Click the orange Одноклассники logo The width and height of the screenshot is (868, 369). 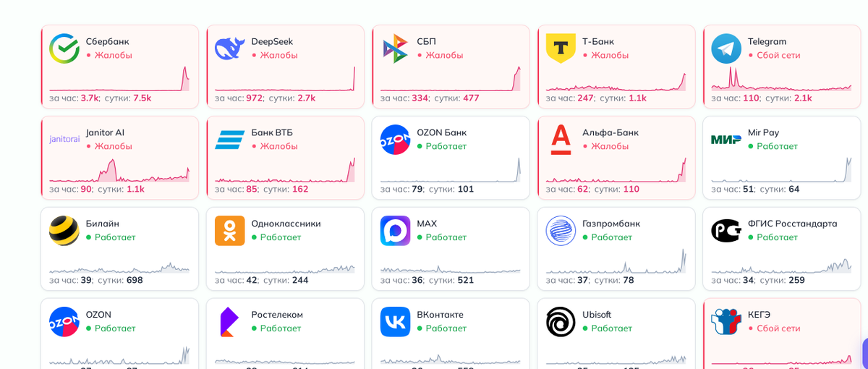(x=230, y=231)
